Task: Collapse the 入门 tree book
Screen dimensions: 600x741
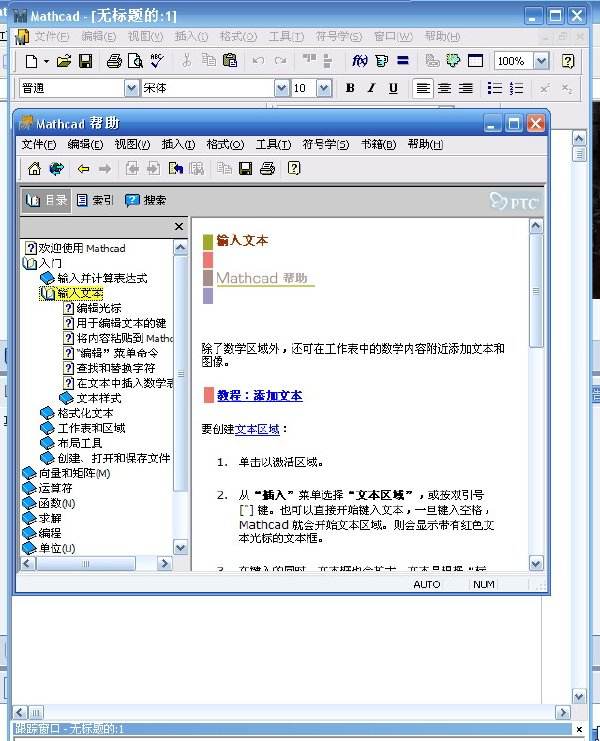Action: tap(30, 263)
